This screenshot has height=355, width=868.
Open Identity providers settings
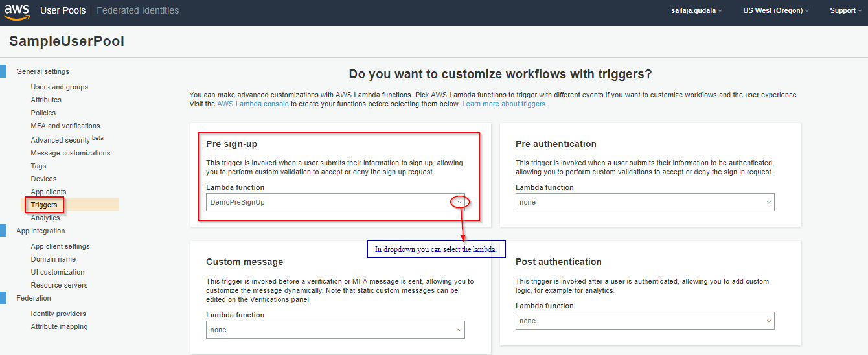58,314
